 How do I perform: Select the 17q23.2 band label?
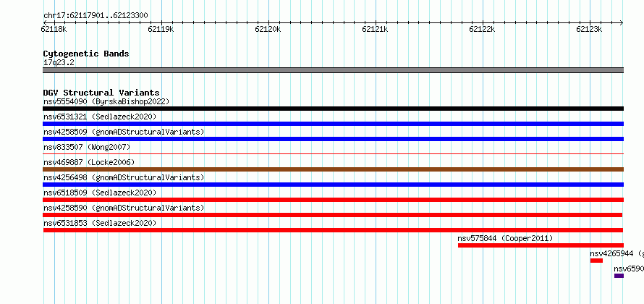[59, 63]
